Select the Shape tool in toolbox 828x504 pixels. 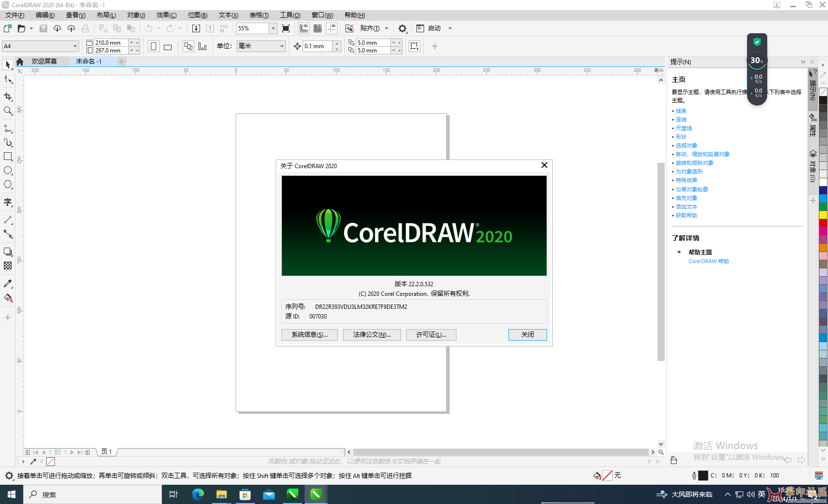8,80
